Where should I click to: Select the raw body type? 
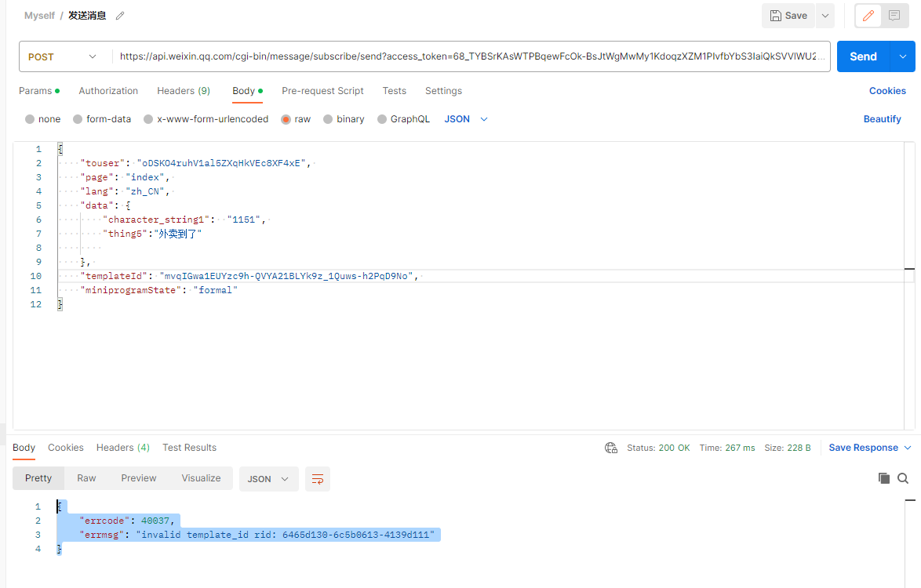[x=296, y=119]
